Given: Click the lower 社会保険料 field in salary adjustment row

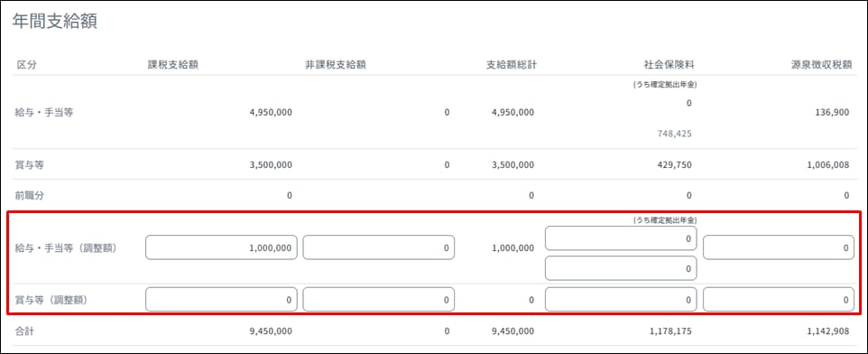Looking at the screenshot, I should [621, 268].
